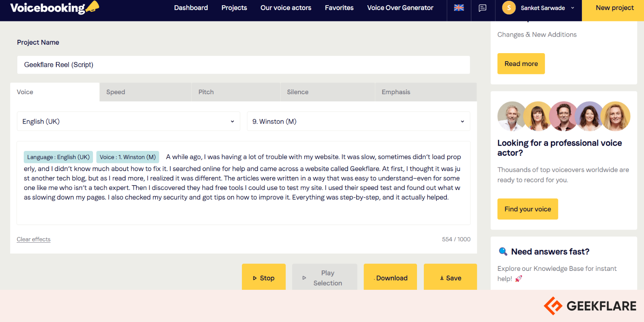Click the Changes & New Additions text

pos(537,35)
